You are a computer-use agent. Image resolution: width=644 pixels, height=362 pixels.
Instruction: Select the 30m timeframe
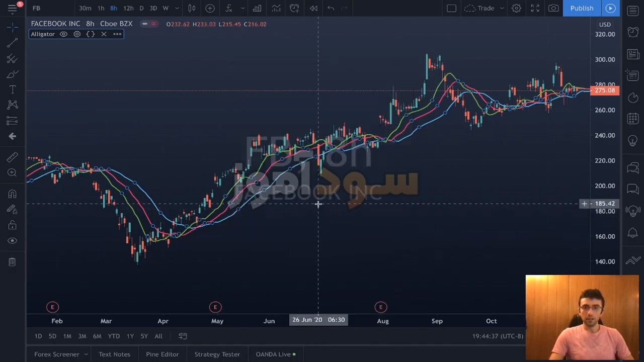point(85,8)
